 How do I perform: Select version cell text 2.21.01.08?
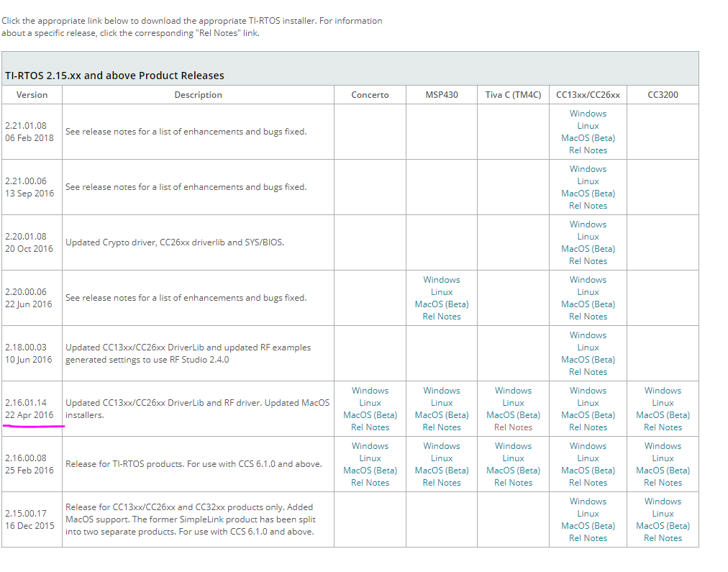pos(26,126)
